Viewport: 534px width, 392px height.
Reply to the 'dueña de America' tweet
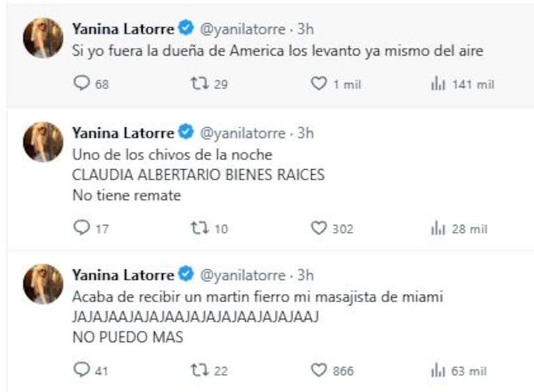coord(82,84)
